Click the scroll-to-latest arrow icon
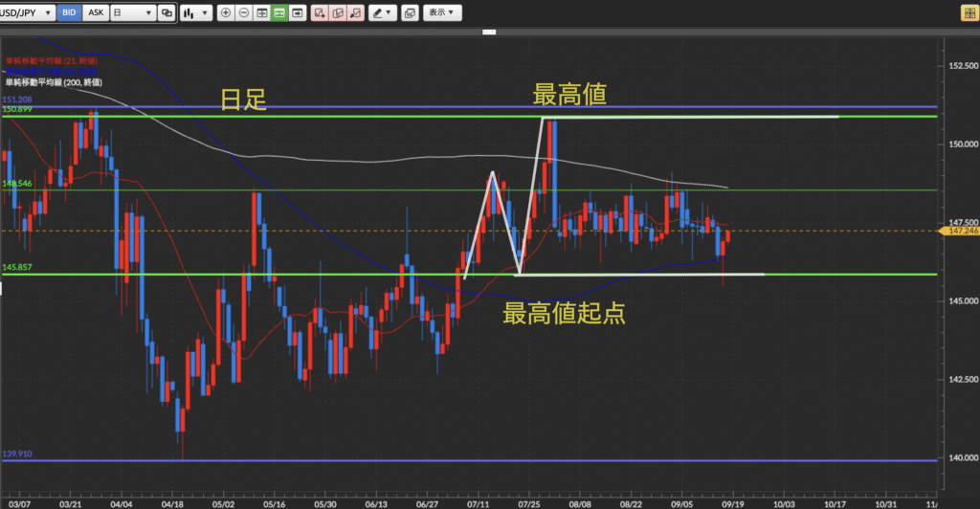This screenshot has height=509, width=980. point(298,12)
